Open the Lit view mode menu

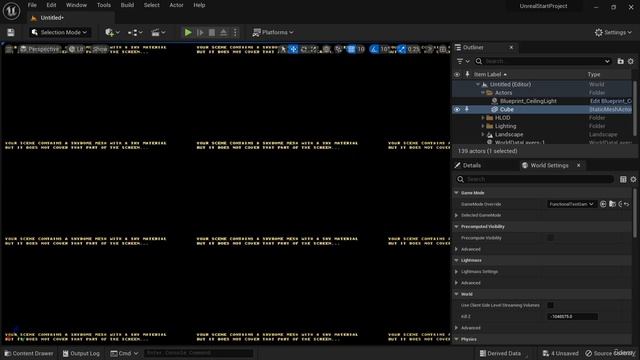click(x=76, y=49)
